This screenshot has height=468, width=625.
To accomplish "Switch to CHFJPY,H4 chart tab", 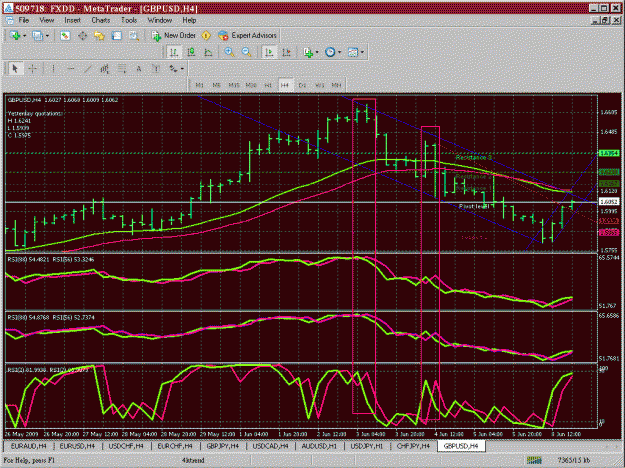I will 413,446.
